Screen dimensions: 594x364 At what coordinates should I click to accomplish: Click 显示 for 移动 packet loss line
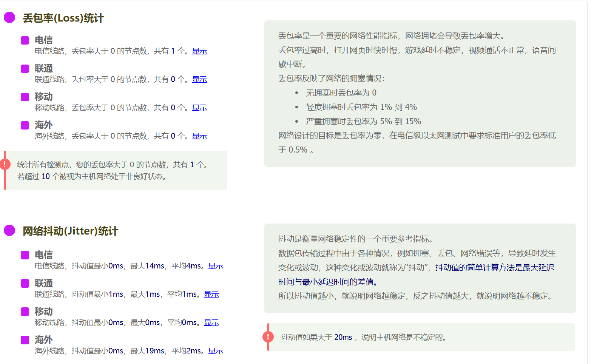[199, 108]
